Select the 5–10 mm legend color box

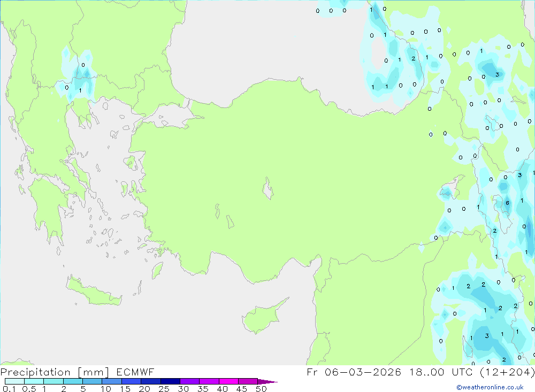(92, 381)
